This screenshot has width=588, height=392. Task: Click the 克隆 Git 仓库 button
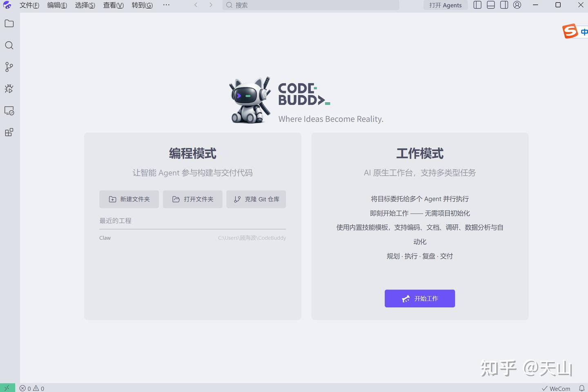click(256, 199)
